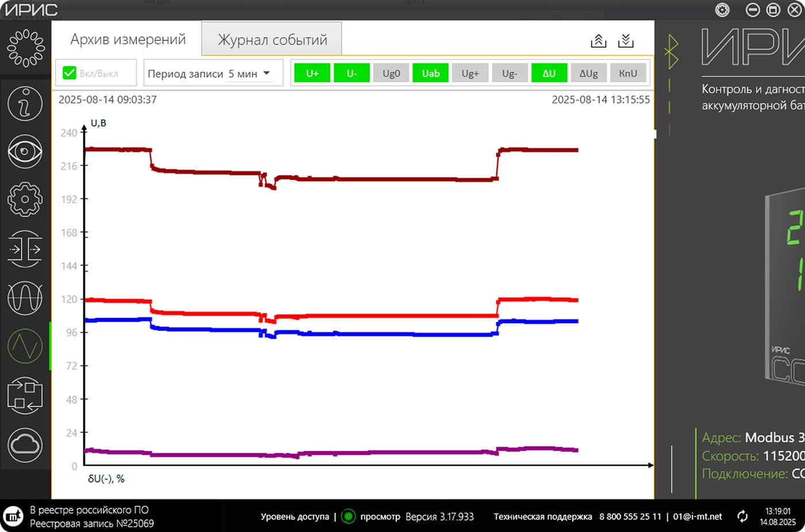Open the info icon in sidebar
805x532 pixels.
[25, 104]
